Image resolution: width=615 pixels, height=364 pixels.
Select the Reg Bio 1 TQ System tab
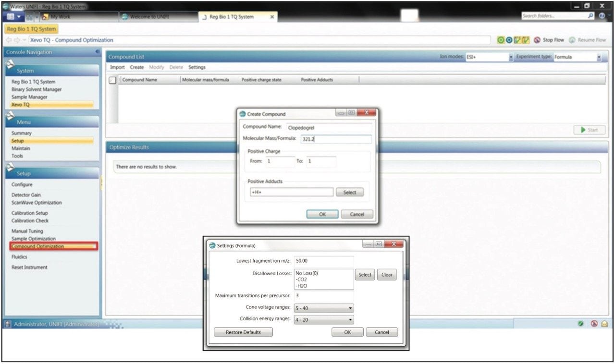(238, 17)
